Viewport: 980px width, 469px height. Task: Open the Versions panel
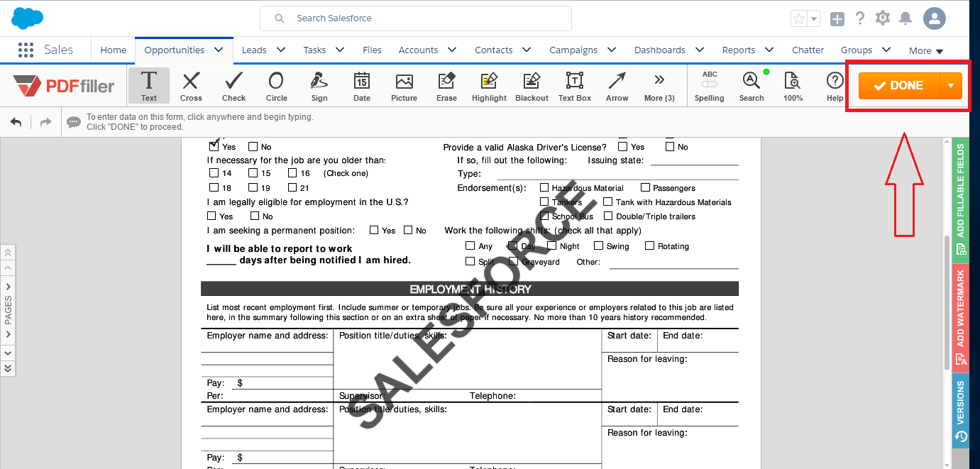[x=960, y=412]
